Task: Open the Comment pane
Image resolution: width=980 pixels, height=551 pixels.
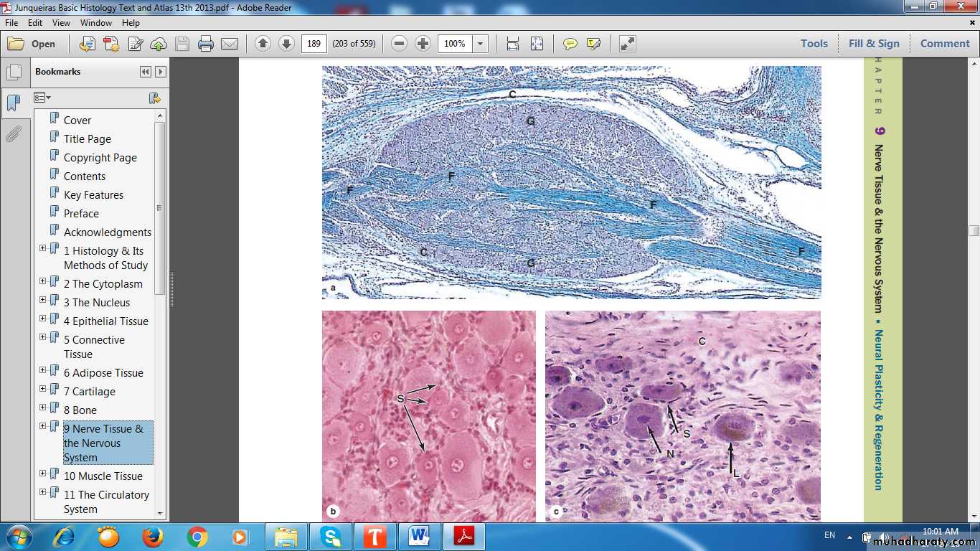Action: tap(944, 44)
